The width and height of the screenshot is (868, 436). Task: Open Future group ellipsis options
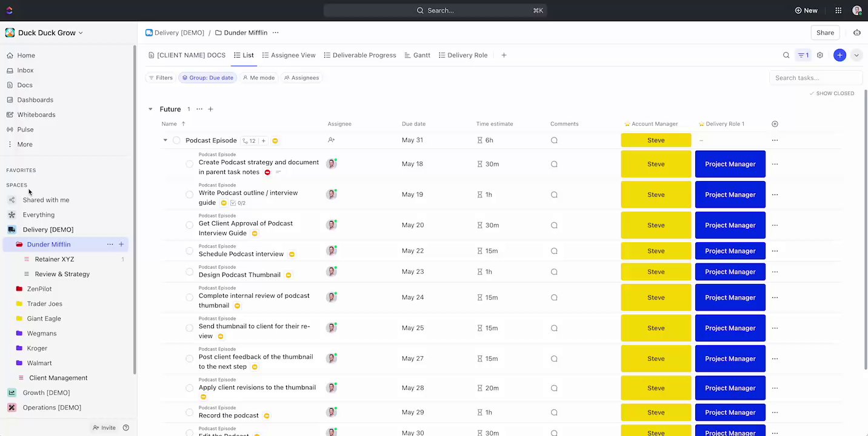[x=199, y=109]
